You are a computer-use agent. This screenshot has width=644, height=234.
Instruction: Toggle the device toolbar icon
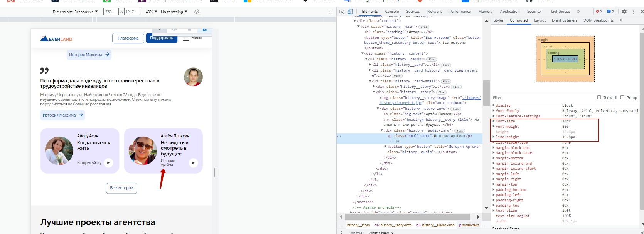coord(350,12)
